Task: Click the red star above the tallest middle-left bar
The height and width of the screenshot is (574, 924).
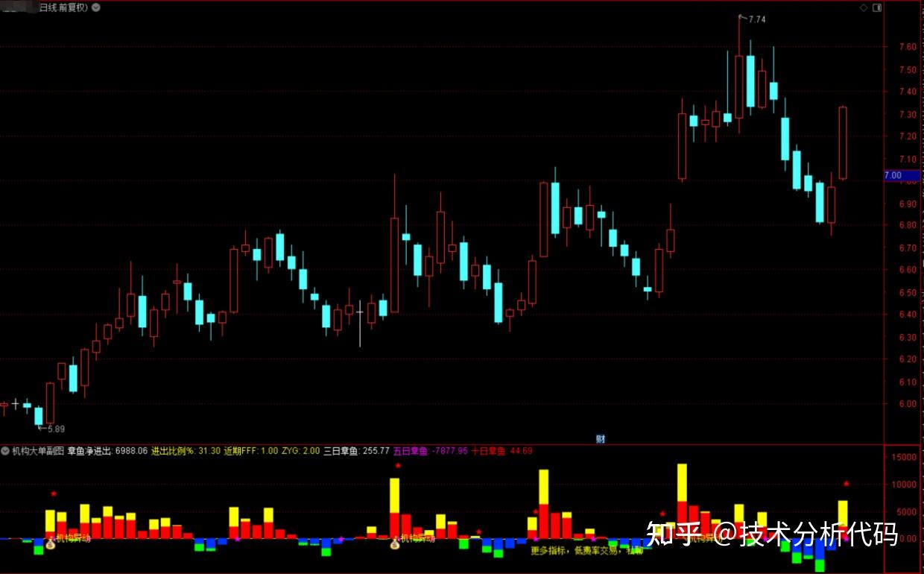Action: 398,466
